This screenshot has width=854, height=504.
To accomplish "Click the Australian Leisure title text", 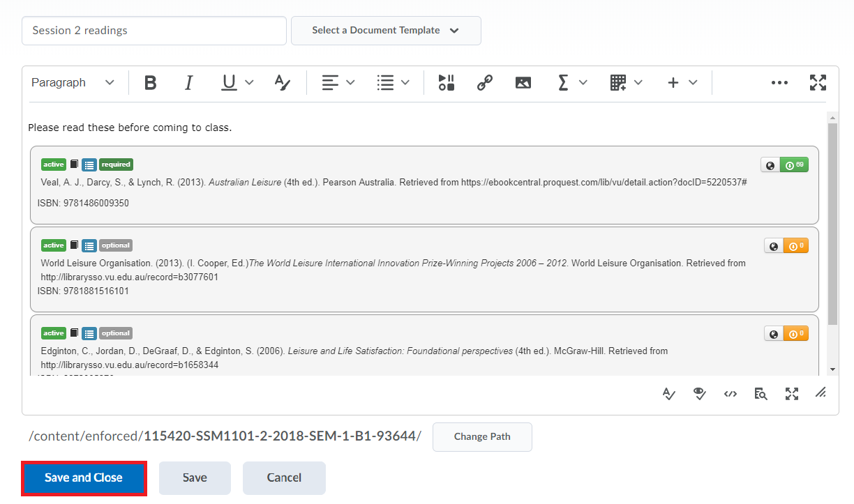I will point(245,183).
